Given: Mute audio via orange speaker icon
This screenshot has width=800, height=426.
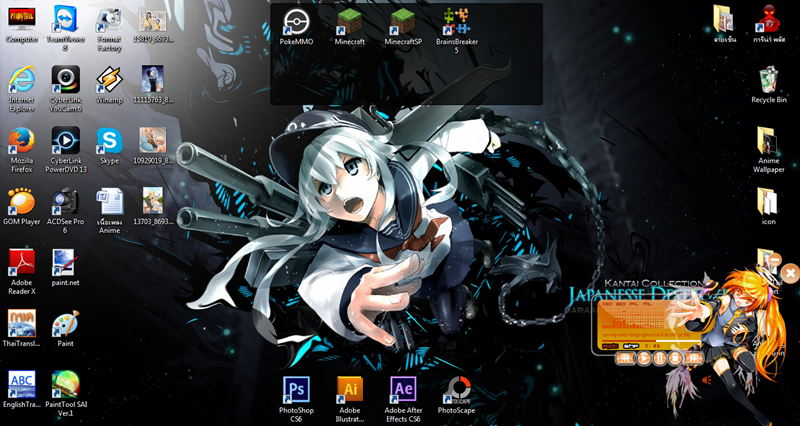Looking at the screenshot, I should pyautogui.click(x=707, y=380).
